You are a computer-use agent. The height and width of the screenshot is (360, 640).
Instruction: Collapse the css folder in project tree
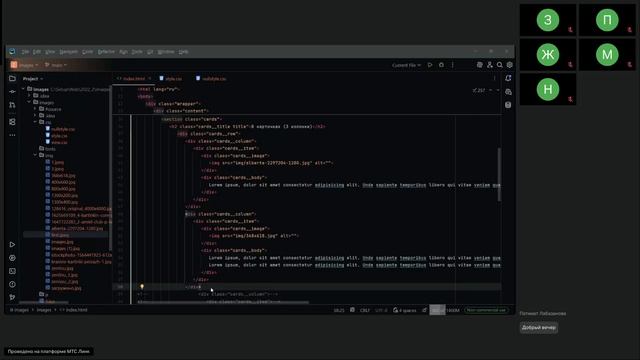pyautogui.click(x=36, y=122)
